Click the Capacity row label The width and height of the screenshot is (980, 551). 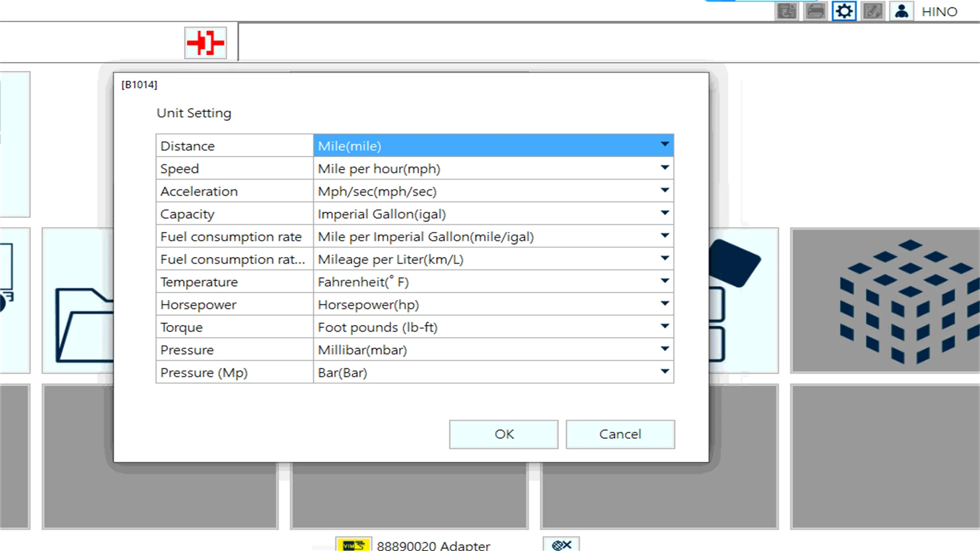[x=187, y=214]
